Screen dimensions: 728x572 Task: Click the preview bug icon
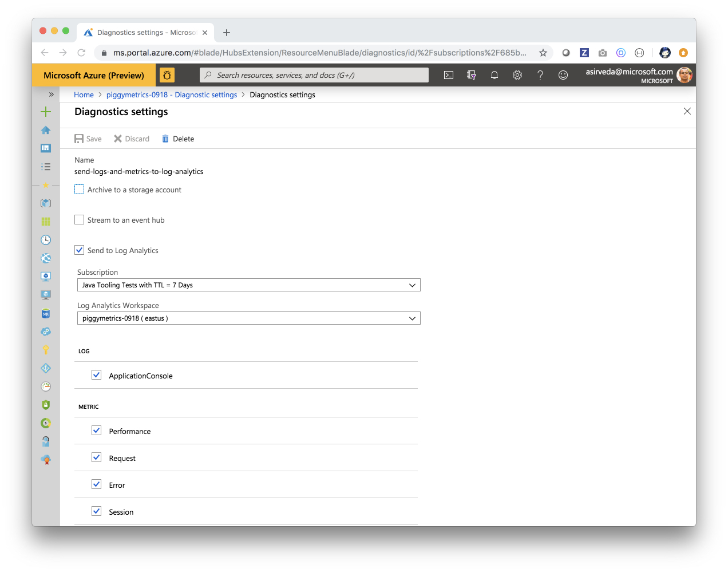[167, 75]
